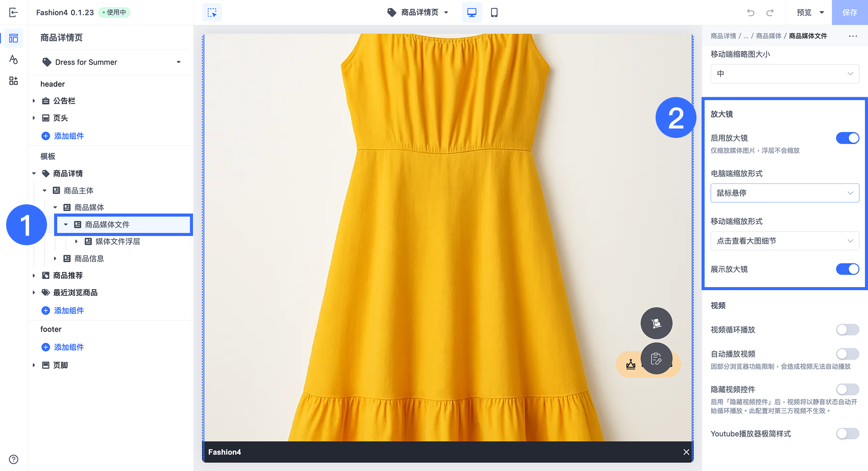Screen dimensions: 868x471
Task: Click 添加组件 link under header
Action: pos(69,136)
